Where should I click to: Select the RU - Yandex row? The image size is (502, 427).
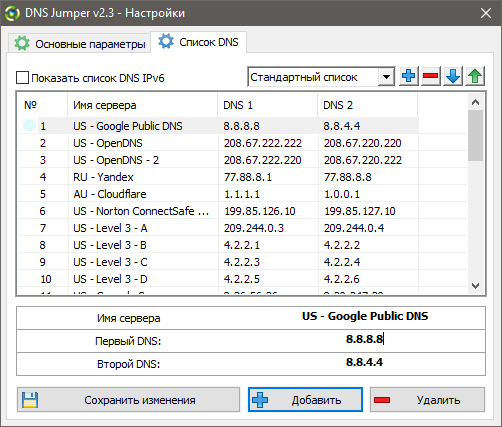tap(242, 177)
